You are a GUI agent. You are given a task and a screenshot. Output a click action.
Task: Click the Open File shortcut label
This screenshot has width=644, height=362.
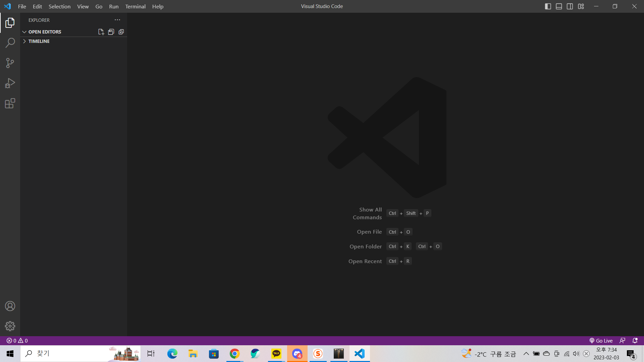(x=369, y=232)
